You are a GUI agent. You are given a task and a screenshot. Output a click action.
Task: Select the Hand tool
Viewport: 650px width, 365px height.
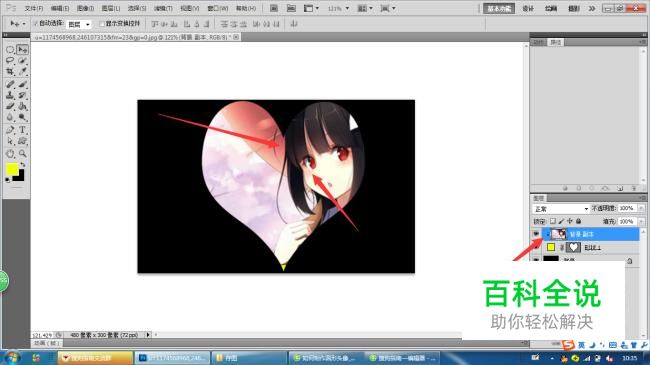pos(10,154)
